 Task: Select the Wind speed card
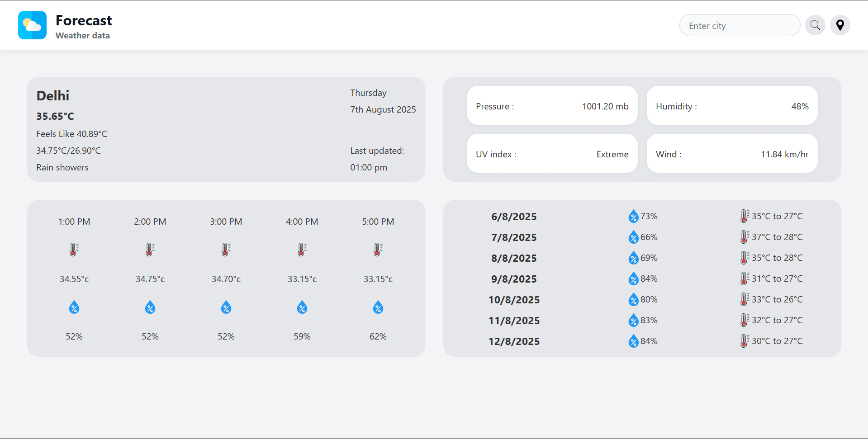tap(732, 154)
